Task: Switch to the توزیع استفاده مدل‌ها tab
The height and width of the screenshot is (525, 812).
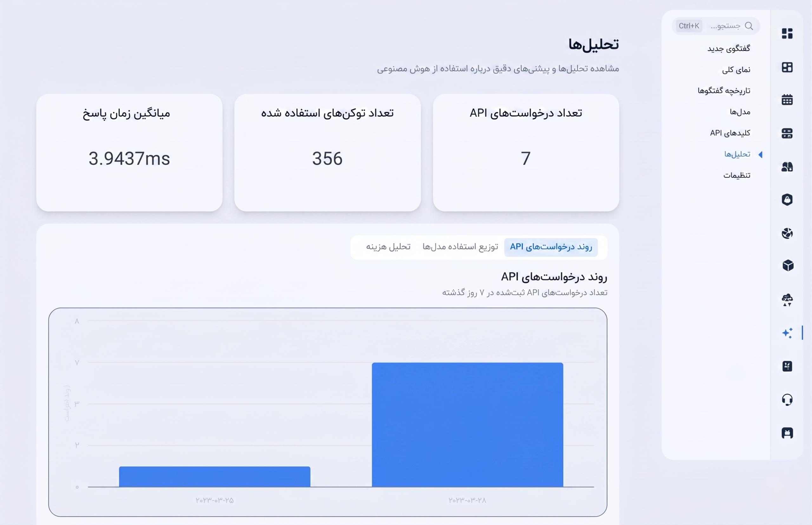Action: coord(460,246)
